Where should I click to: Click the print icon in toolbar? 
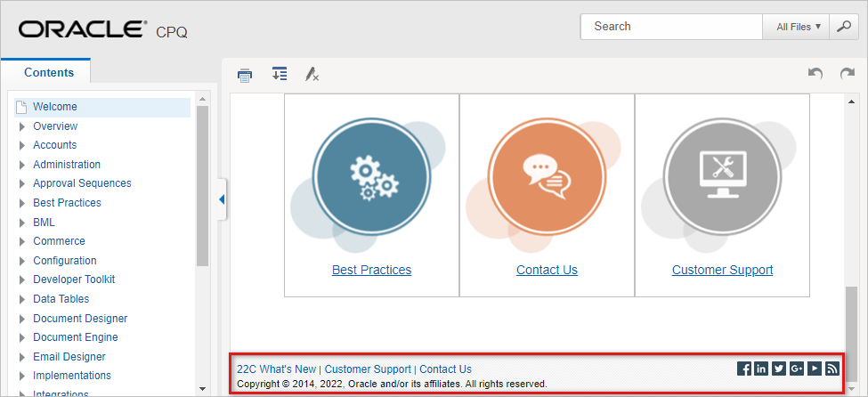tap(245, 75)
